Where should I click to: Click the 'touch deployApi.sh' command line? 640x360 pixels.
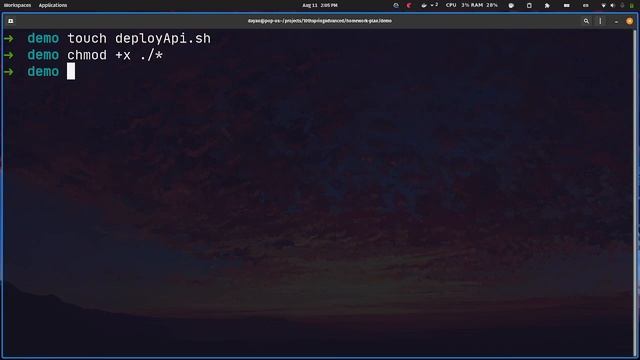click(139, 38)
